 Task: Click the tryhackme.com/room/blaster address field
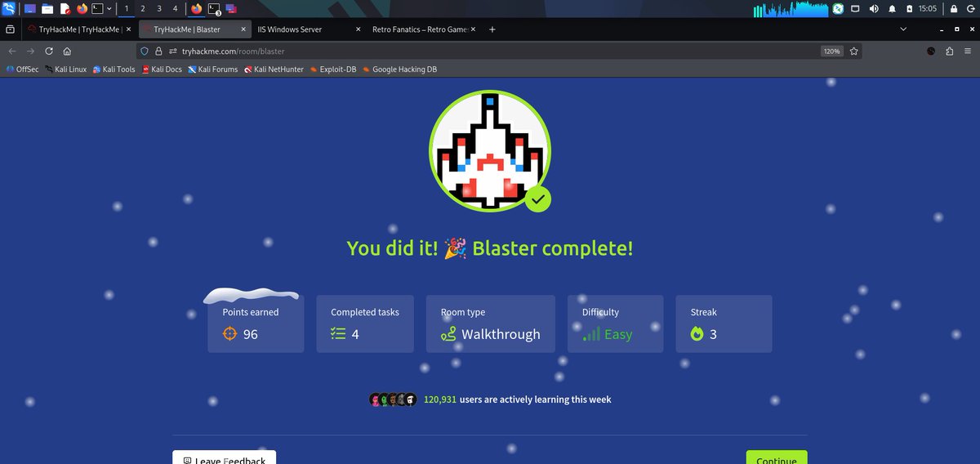click(x=500, y=51)
